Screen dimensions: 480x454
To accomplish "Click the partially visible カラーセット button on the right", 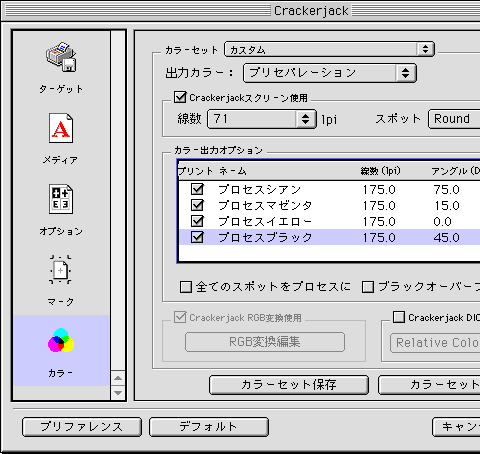I will 429,385.
